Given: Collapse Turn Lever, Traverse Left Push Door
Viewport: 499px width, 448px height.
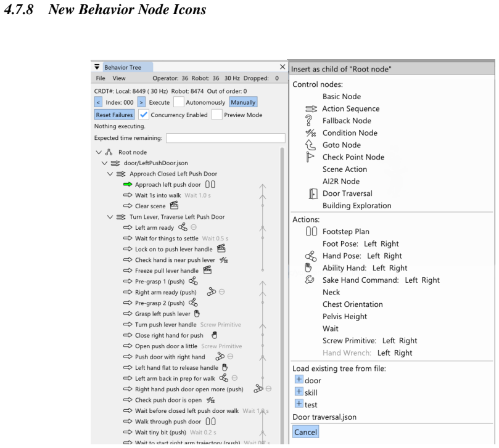Looking at the screenshot, I should 110,217.
